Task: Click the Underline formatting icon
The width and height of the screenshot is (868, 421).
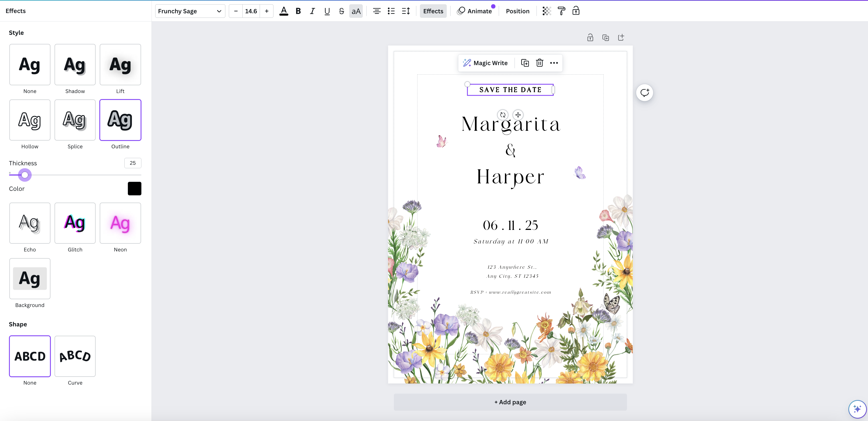Action: [x=327, y=11]
